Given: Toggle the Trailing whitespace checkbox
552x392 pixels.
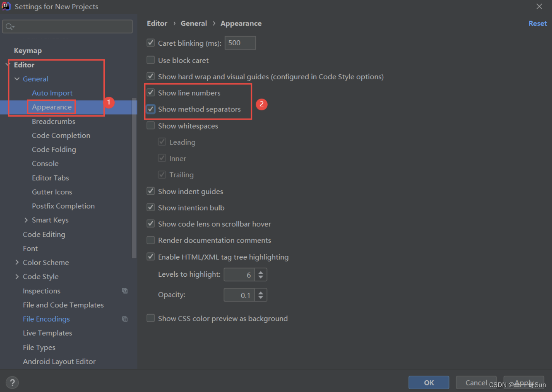Looking at the screenshot, I should coord(162,175).
